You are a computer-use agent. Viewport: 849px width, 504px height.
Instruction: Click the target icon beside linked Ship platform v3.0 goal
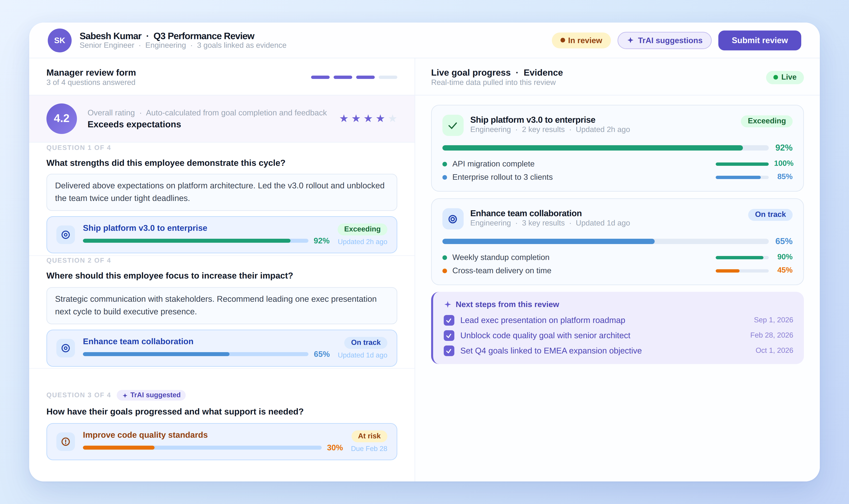[65, 235]
